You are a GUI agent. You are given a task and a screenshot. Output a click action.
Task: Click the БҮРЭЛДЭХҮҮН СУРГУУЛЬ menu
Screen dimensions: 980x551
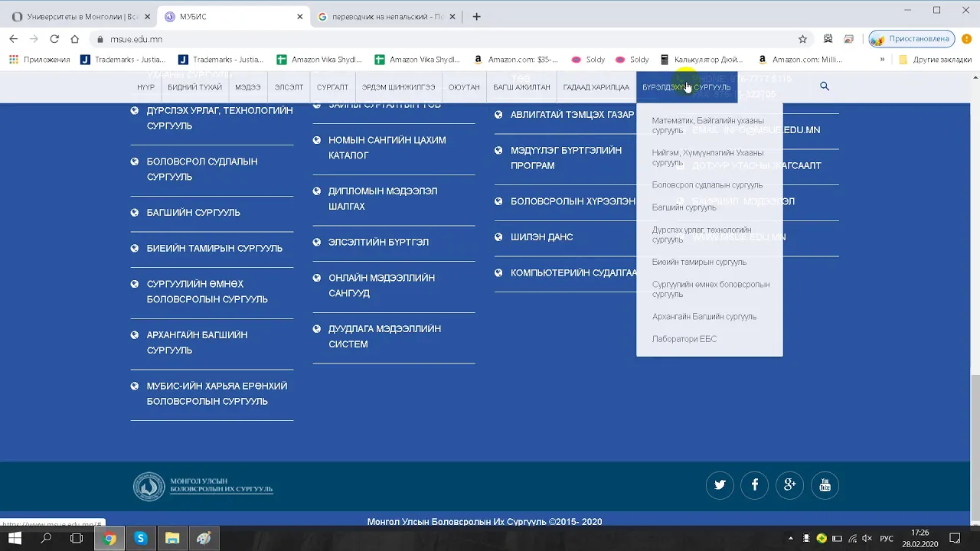tap(687, 87)
